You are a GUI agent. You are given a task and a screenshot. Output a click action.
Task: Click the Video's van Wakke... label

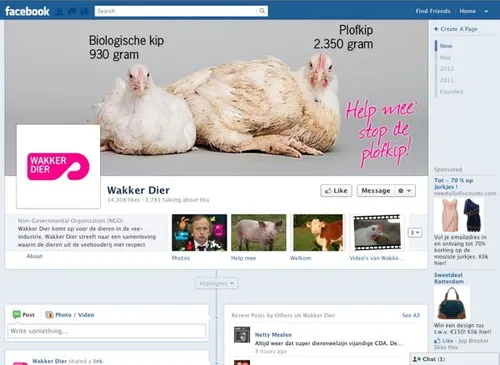click(376, 258)
